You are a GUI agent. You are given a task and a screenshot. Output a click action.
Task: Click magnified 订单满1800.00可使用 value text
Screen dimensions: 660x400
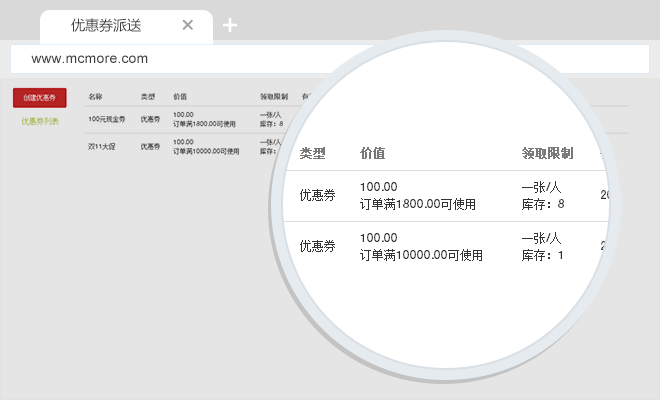(x=417, y=204)
